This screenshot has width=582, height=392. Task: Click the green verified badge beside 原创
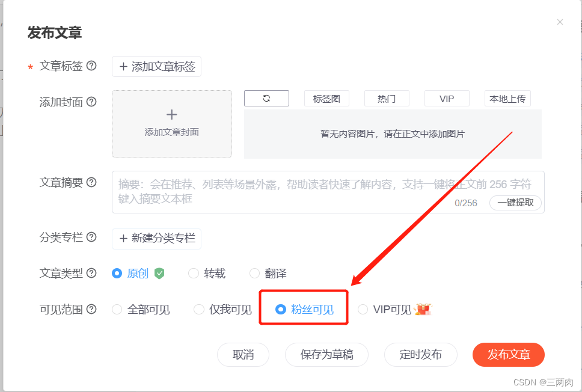click(159, 273)
